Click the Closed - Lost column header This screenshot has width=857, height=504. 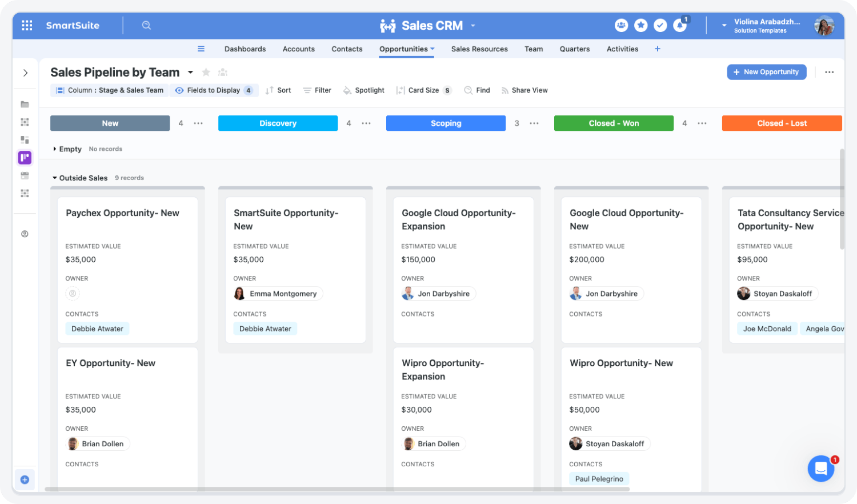coord(782,123)
